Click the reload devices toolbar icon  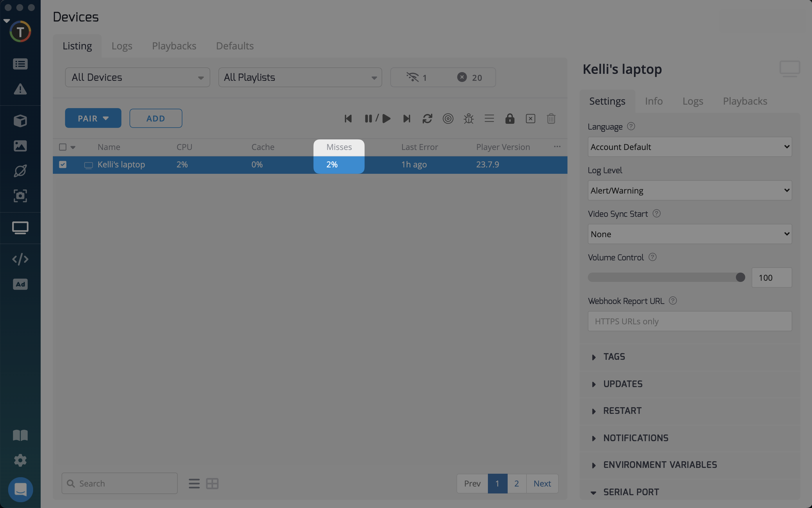[x=427, y=119]
